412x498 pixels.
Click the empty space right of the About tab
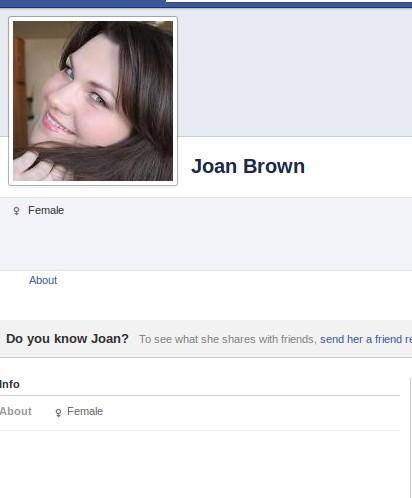pyautogui.click(x=233, y=280)
